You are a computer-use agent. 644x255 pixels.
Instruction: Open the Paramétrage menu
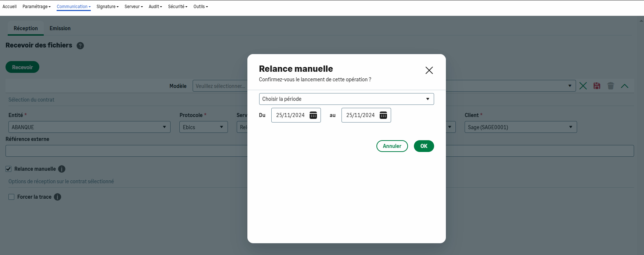point(36,7)
